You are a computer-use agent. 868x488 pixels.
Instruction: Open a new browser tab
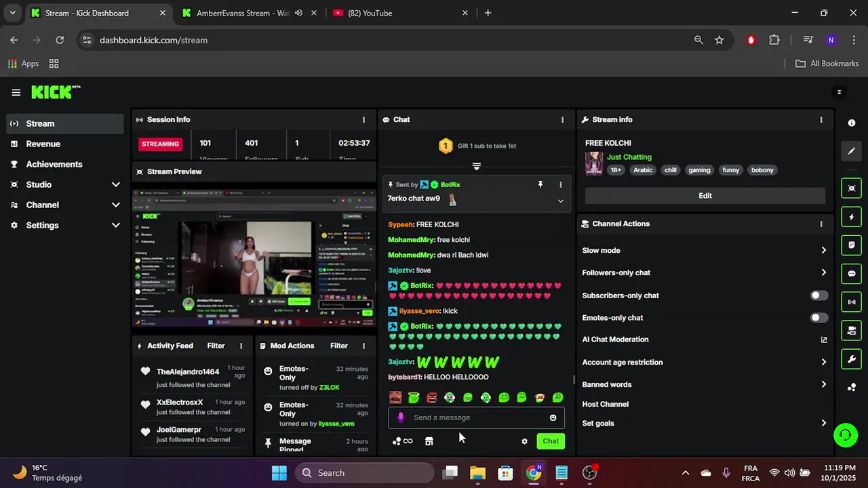point(488,13)
